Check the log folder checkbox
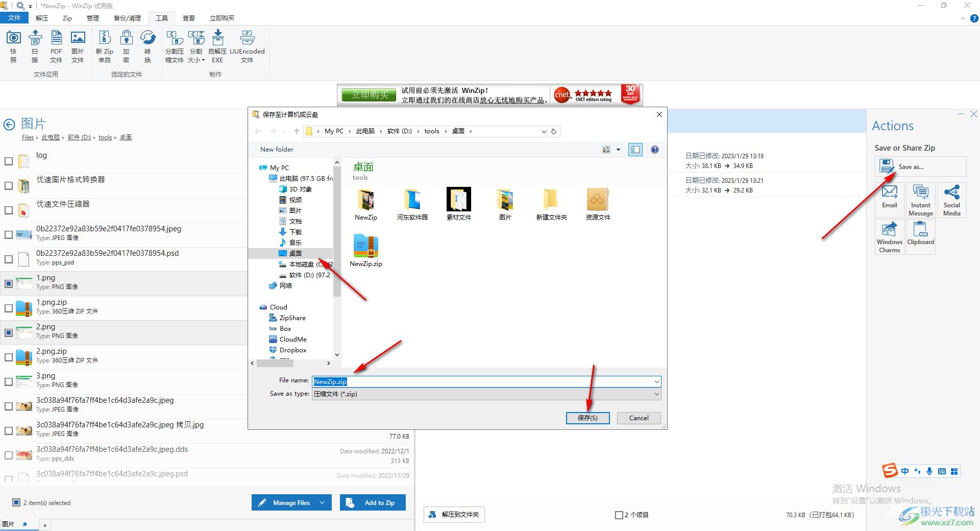Viewport: 980px width, 531px height. pyautogui.click(x=9, y=161)
